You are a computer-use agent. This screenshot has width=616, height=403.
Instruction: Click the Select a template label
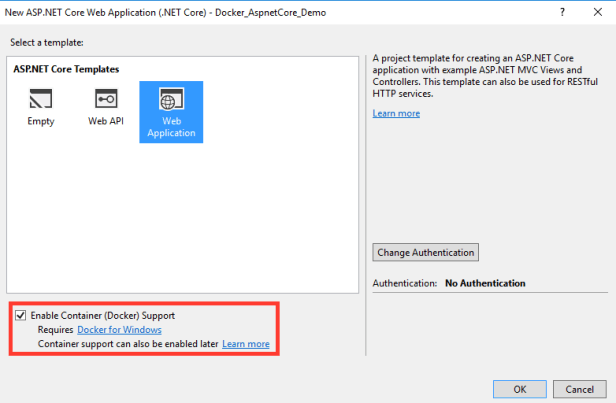pyautogui.click(x=47, y=42)
